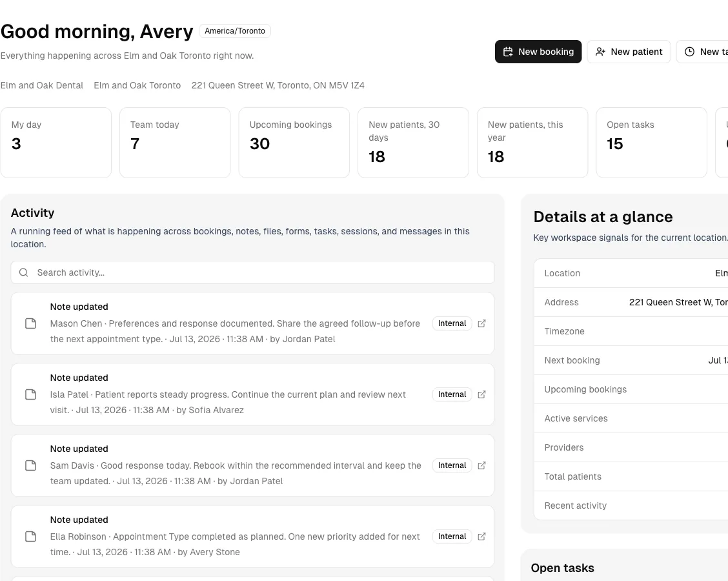The height and width of the screenshot is (581, 728).
Task: Click Next booking row in details
Action: pos(631,360)
